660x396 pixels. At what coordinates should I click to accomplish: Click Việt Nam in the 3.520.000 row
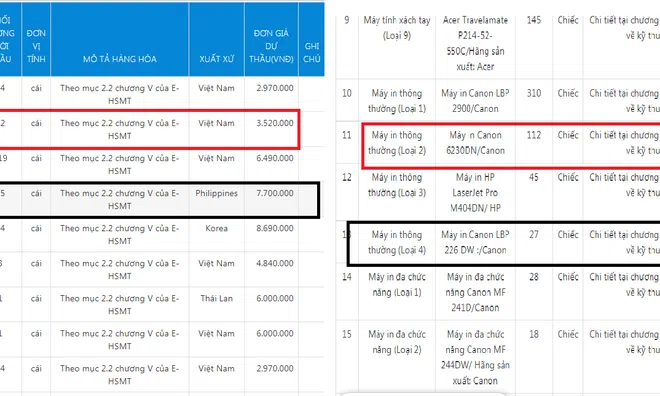[x=216, y=123]
